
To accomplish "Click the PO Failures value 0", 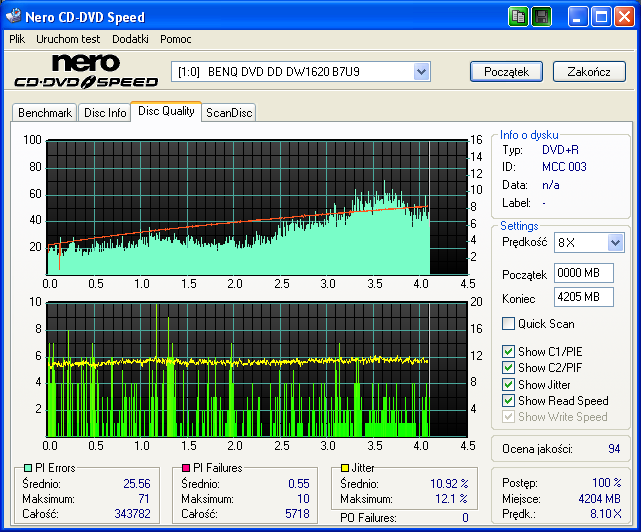I will (x=465, y=518).
